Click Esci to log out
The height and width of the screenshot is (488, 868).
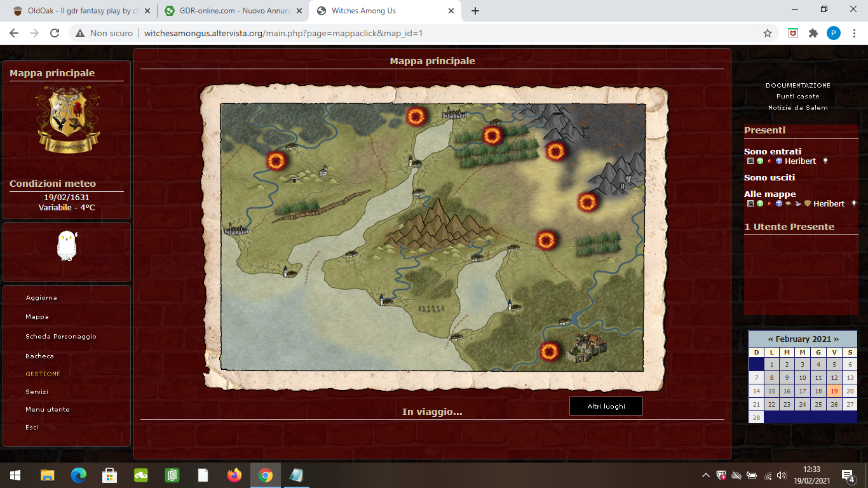click(x=32, y=427)
